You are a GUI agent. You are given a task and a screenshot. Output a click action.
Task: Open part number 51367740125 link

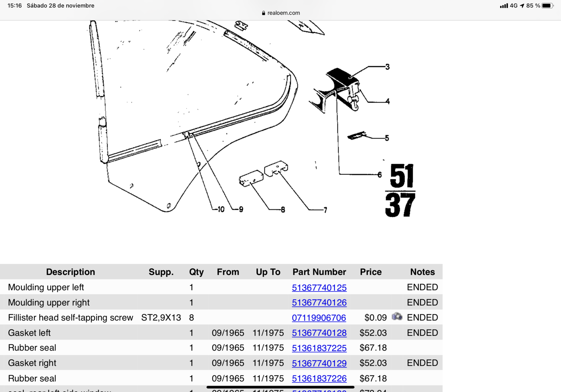319,288
